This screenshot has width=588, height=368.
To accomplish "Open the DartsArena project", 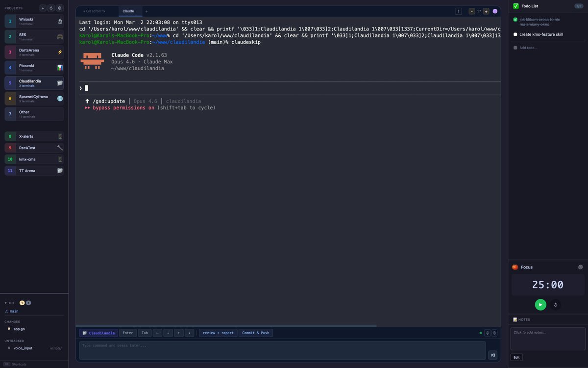I will pos(34,52).
